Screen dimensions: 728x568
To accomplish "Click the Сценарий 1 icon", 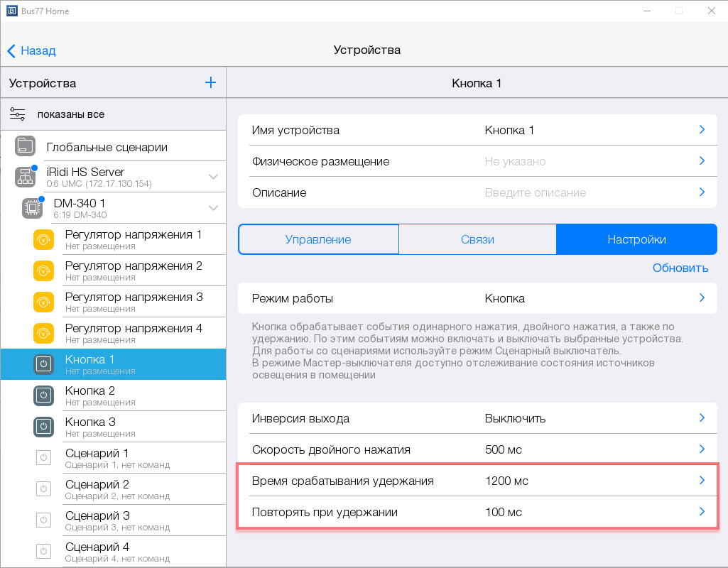I will [x=43, y=458].
